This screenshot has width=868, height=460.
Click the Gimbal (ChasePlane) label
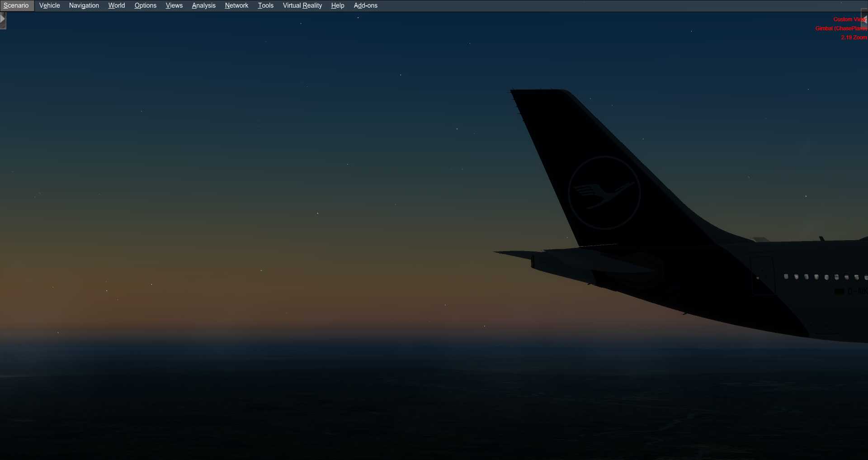click(841, 28)
